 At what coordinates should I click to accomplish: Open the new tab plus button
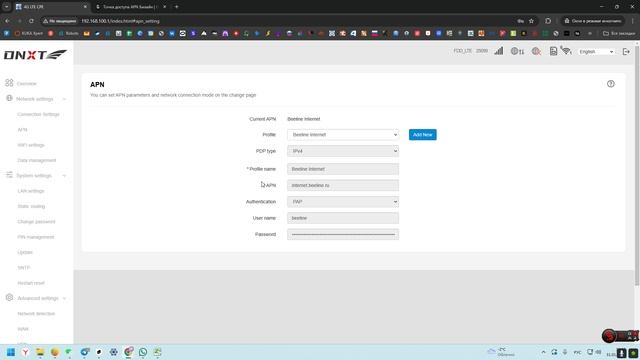pos(176,7)
